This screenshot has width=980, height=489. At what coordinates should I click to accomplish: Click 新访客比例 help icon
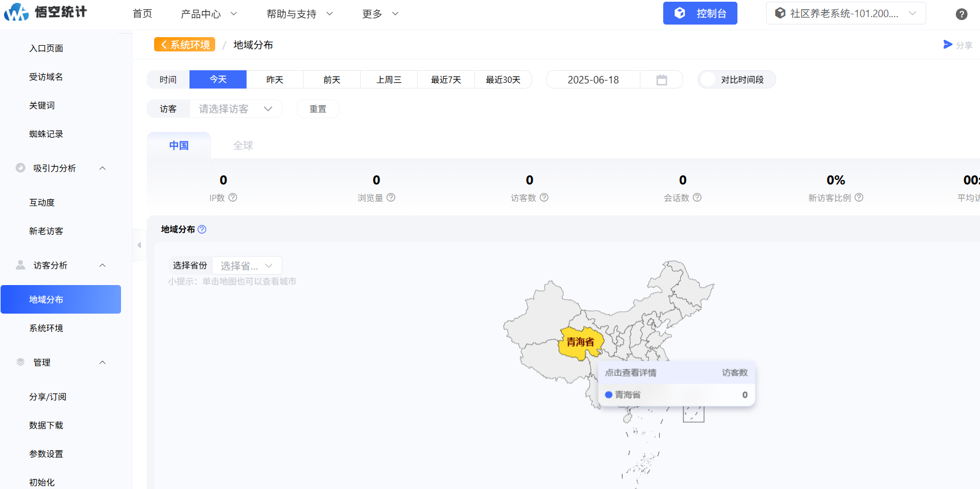pos(859,197)
